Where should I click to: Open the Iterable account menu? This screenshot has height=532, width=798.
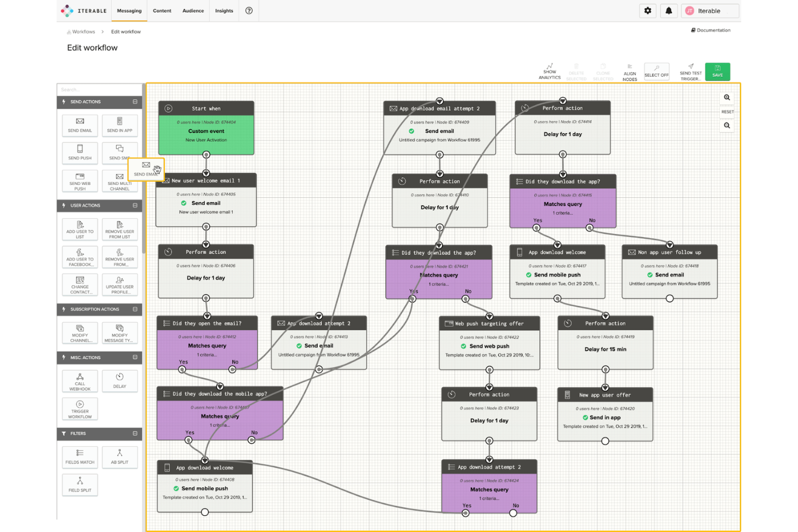click(710, 11)
